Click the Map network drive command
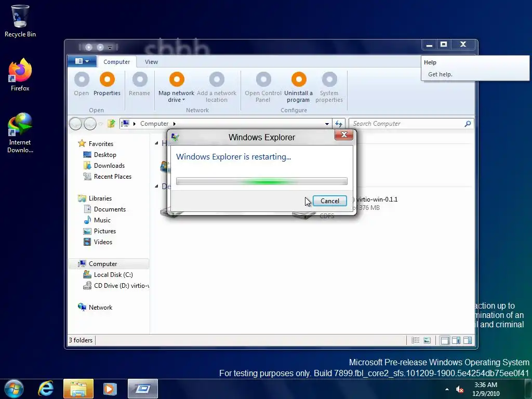This screenshot has height=399, width=532. tap(177, 87)
